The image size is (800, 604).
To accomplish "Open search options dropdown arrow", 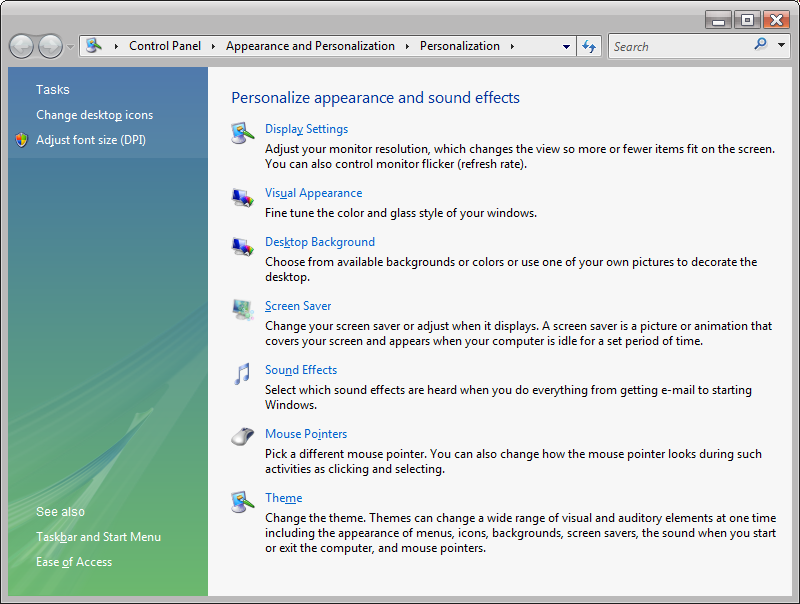I will (781, 45).
